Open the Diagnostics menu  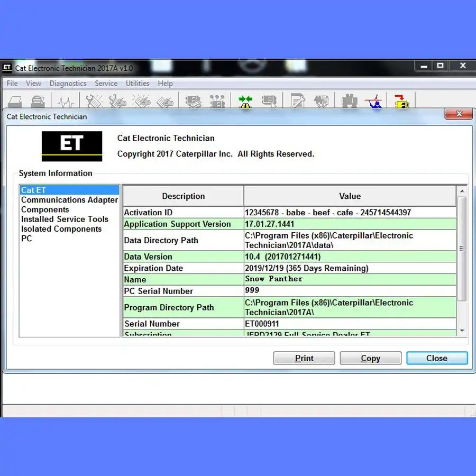pyautogui.click(x=68, y=84)
